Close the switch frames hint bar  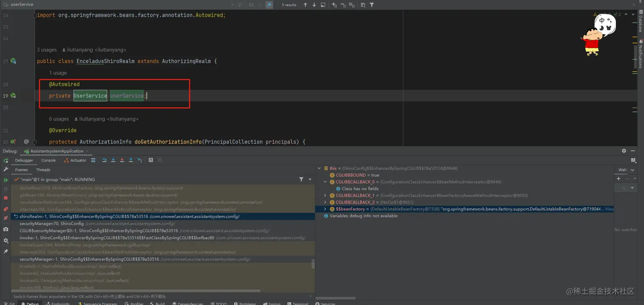(310, 296)
